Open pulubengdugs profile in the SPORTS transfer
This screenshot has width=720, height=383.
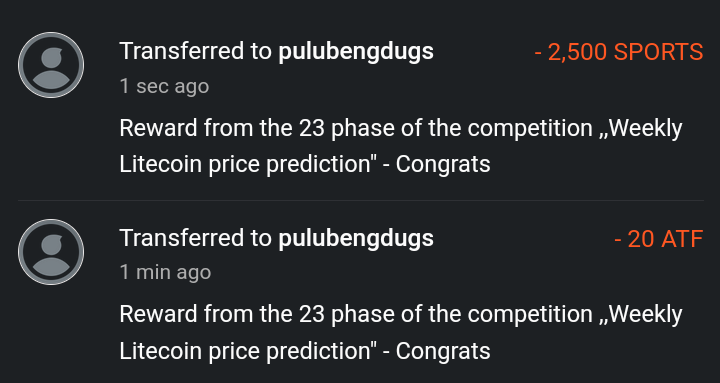(x=356, y=51)
